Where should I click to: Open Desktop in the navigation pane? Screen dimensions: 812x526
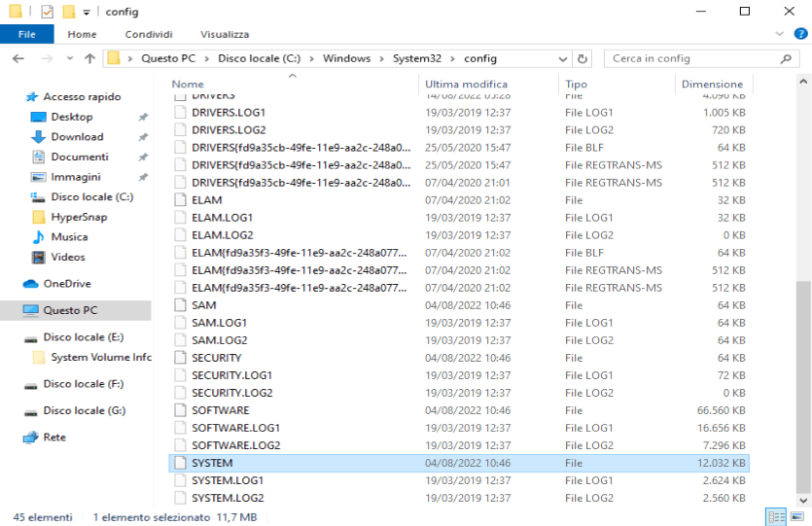(x=71, y=117)
